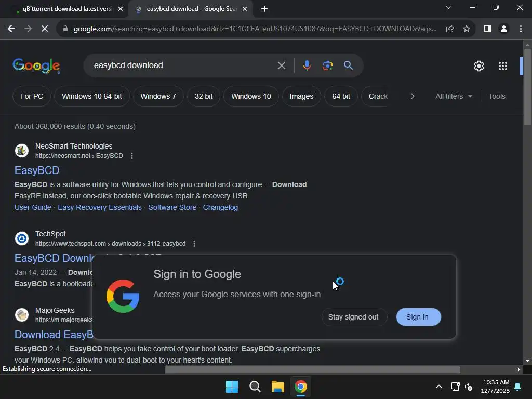Open Easy Recovery Essentials sitelink
The height and width of the screenshot is (399, 532).
100,207
